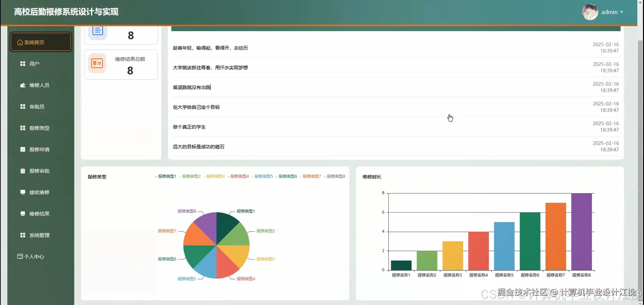Select the red 报修类型4 pie slice
The image size is (644, 305).
225,266
